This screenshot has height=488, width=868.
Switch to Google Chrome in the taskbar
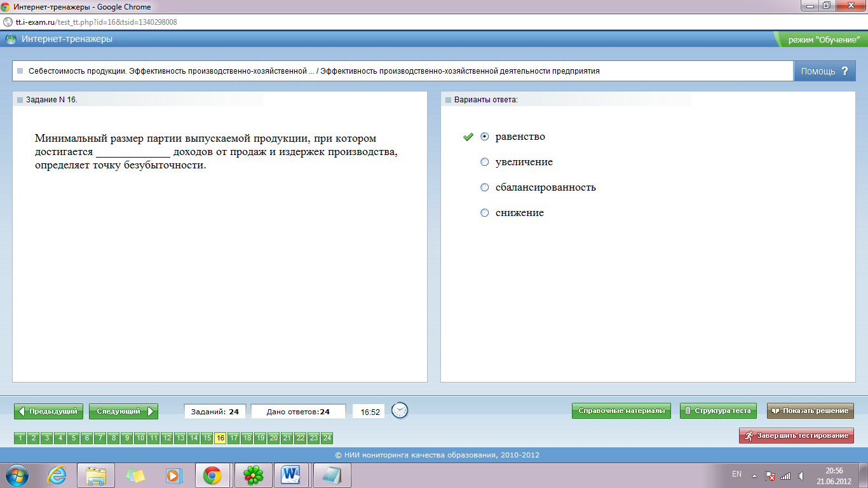click(x=212, y=475)
